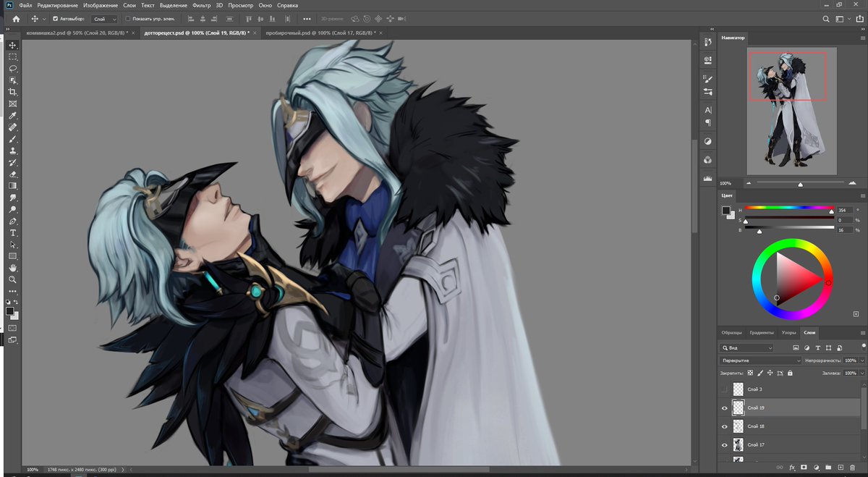This screenshot has width=868, height=477.
Task: Select the Hand tool
Action: pyautogui.click(x=12, y=268)
